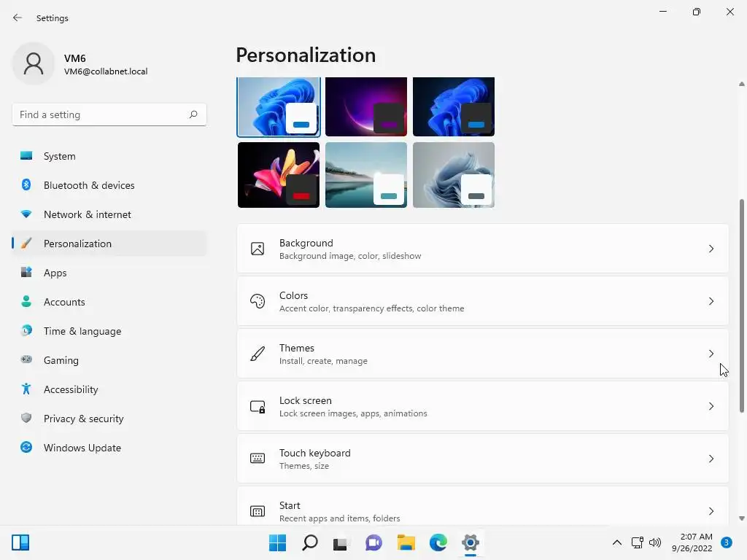Go to Accounts settings
The height and width of the screenshot is (560, 747).
[x=109, y=301]
